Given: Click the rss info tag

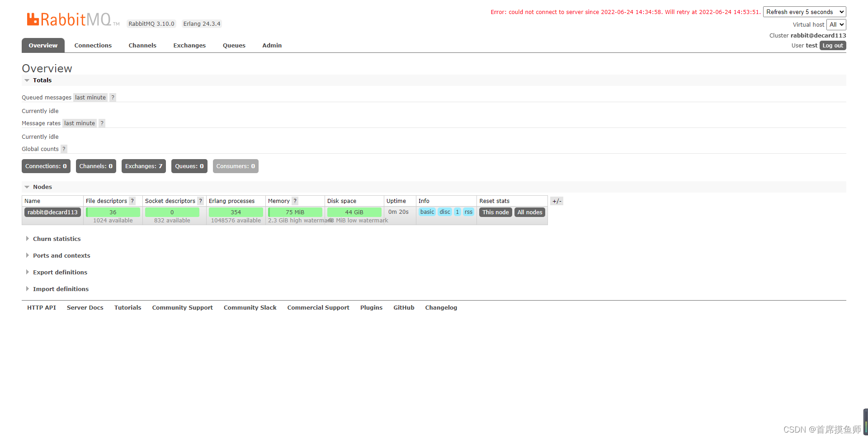Looking at the screenshot, I should 468,212.
